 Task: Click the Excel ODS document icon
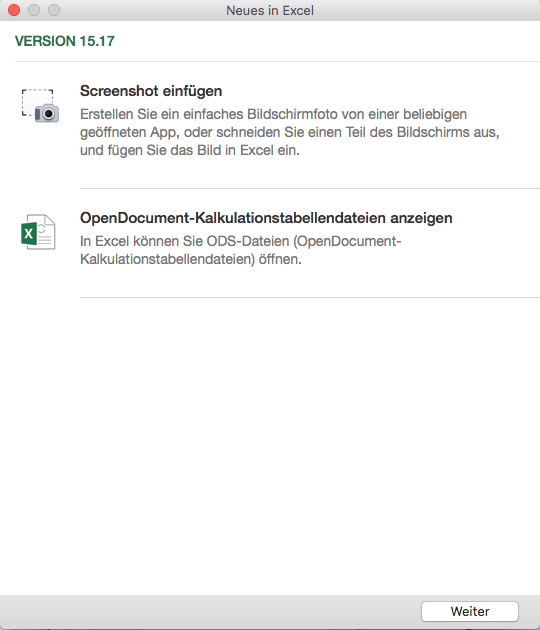point(38,232)
